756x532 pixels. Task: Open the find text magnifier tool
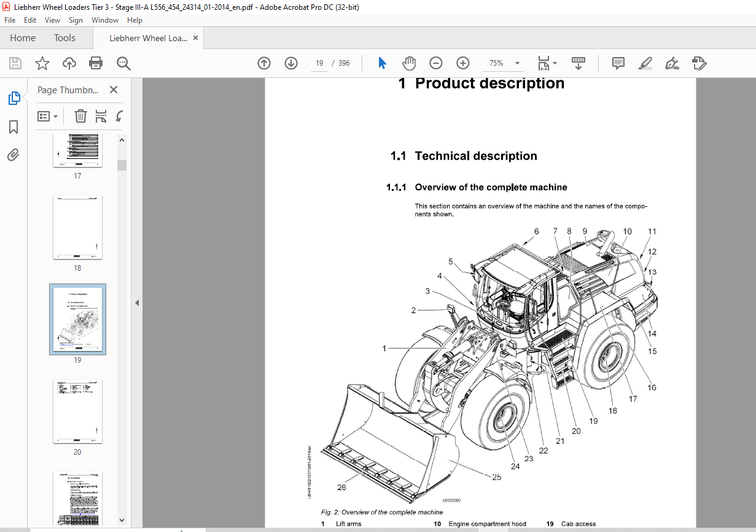[124, 63]
